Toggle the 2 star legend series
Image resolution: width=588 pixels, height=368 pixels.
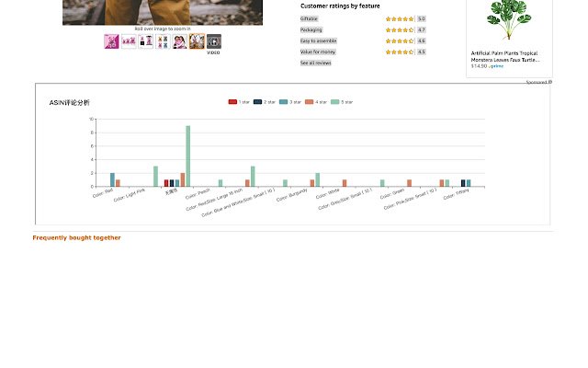(265, 102)
